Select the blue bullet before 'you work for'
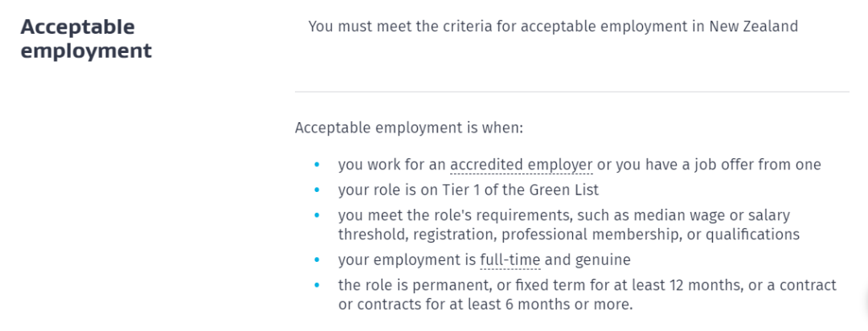Image resolution: width=868 pixels, height=331 pixels. [x=317, y=165]
